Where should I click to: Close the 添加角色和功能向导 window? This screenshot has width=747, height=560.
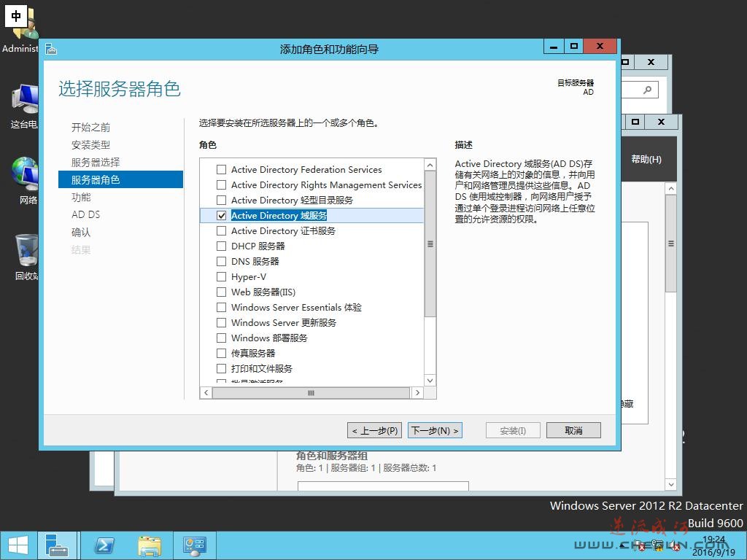coord(600,46)
